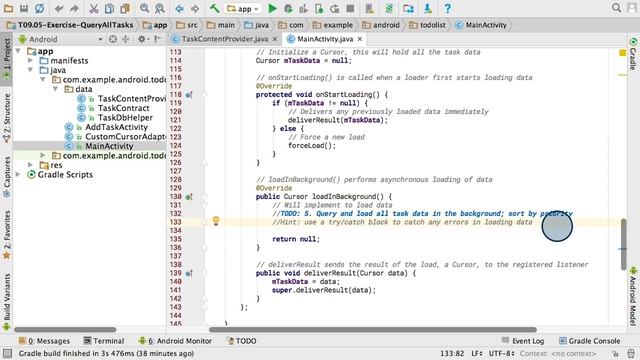Click the editor vertical scrollbar thumb
The width and height of the screenshot is (640, 360).
click(x=623, y=244)
